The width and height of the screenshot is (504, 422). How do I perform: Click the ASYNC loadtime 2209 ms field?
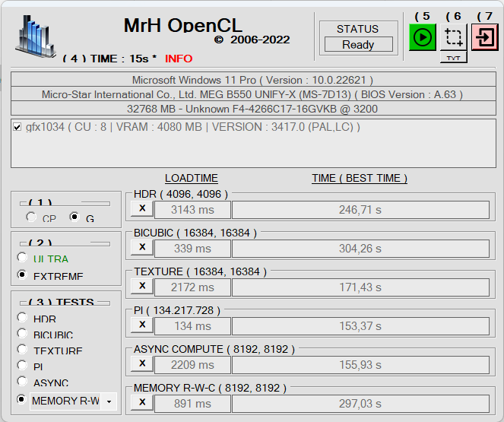click(x=192, y=365)
